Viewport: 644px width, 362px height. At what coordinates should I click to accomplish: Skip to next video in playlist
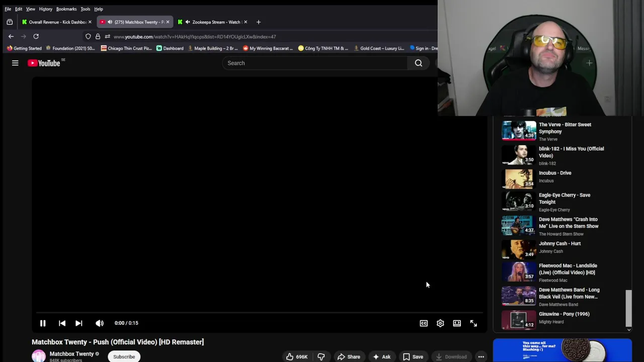(78, 323)
